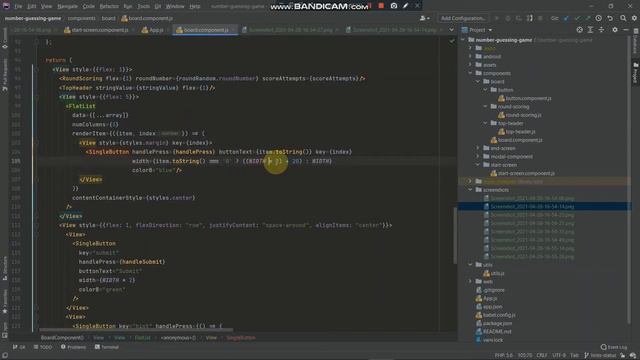The width and height of the screenshot is (640, 360).
Task: Open the Tools menu
Action: [x=143, y=7]
